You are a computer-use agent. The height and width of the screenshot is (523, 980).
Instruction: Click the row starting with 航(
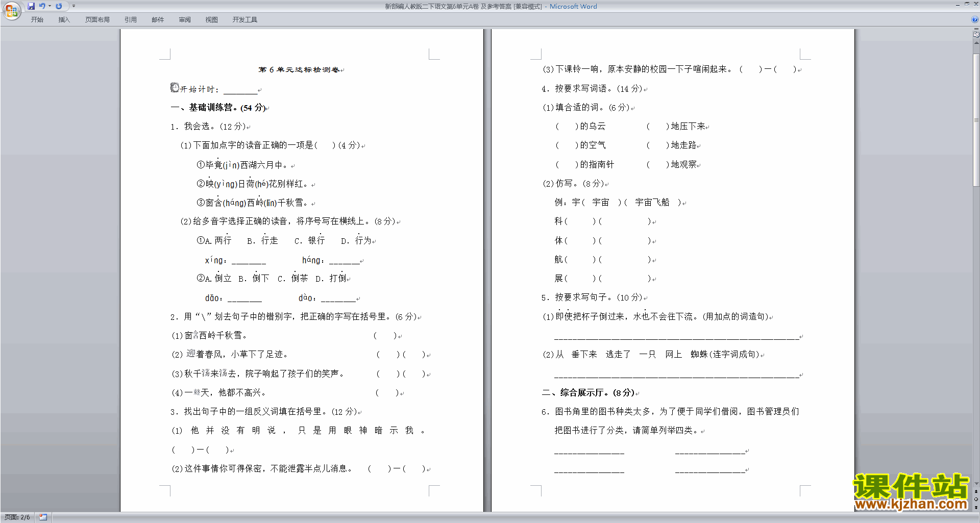coord(604,260)
